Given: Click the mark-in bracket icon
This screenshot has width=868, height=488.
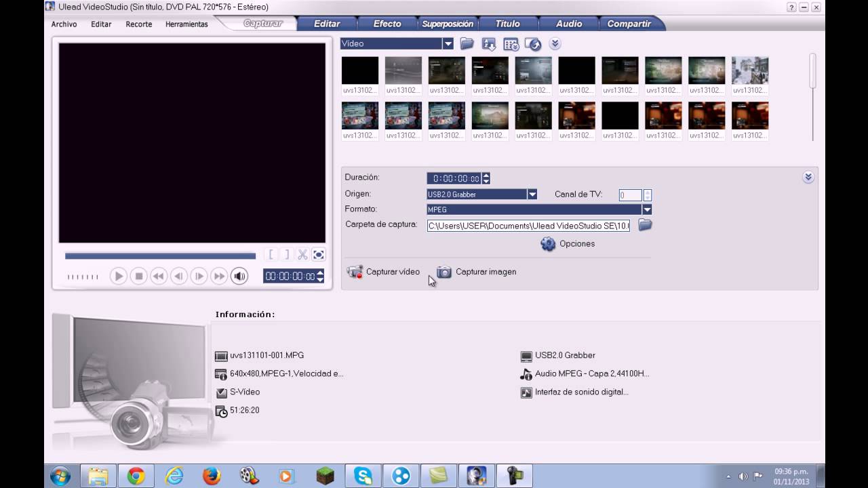Looking at the screenshot, I should point(271,255).
